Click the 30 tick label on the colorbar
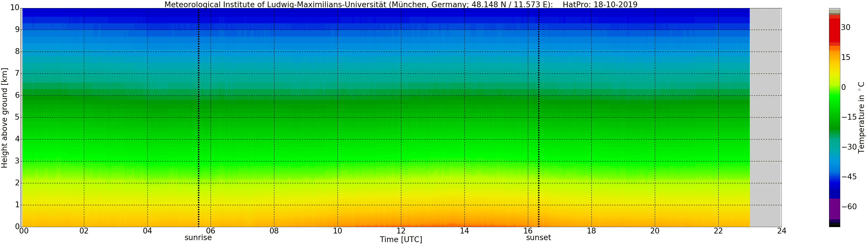This screenshot has height=245, width=868. pyautogui.click(x=845, y=28)
